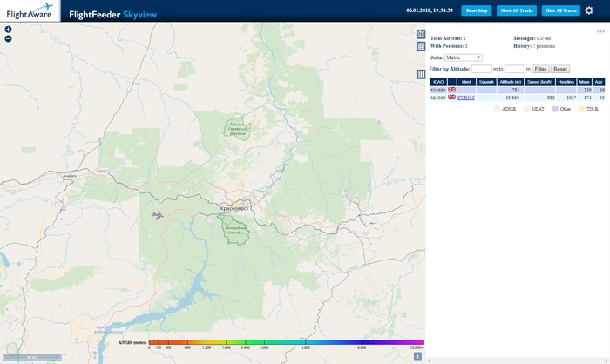Screen dimensions: 610x364
Task: Open the Units dropdown set to Metric
Action: pyautogui.click(x=464, y=57)
